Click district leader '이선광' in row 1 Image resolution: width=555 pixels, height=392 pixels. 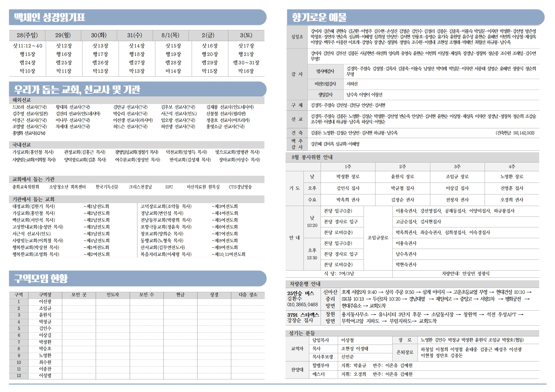[x=45, y=302]
